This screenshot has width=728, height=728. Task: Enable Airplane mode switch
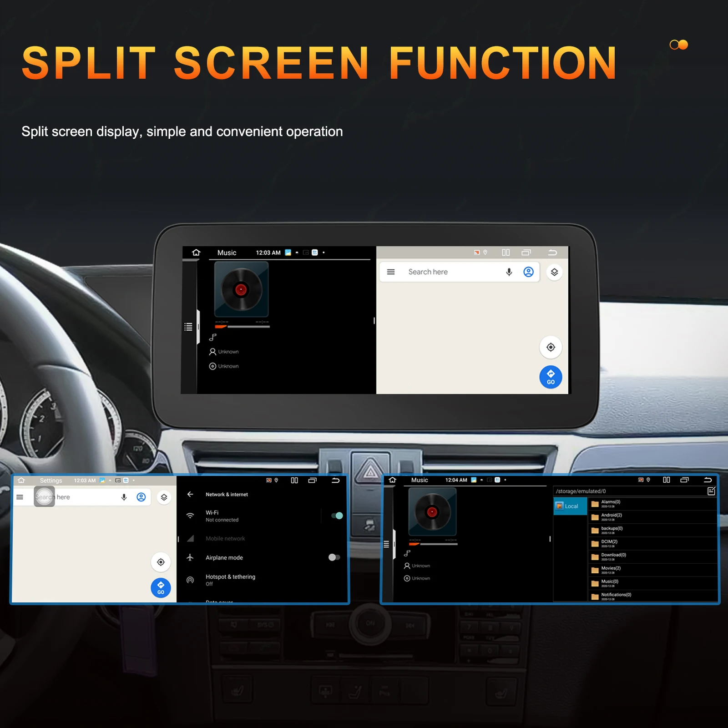pyautogui.click(x=334, y=557)
